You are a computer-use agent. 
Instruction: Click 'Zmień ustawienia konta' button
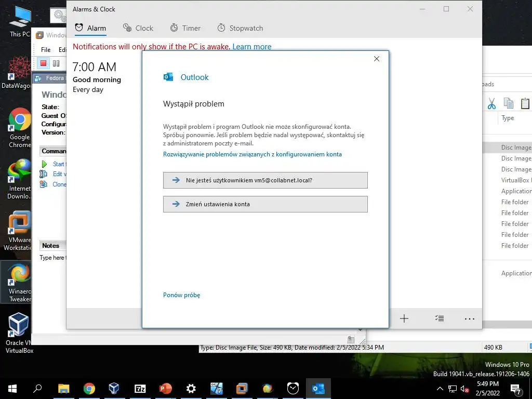coord(265,204)
